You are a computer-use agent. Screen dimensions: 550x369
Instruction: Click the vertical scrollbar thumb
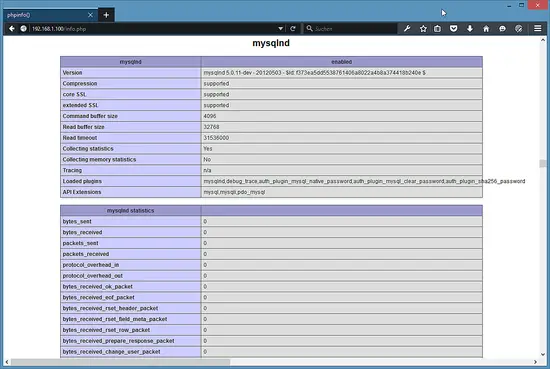543,163
